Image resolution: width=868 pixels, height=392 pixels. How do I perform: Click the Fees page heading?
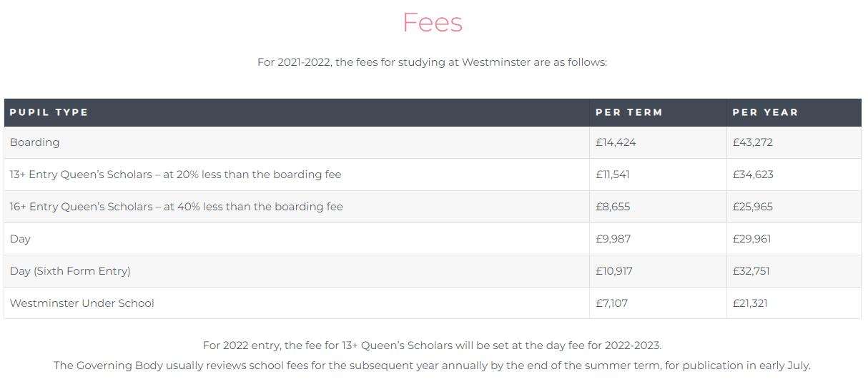[433, 22]
